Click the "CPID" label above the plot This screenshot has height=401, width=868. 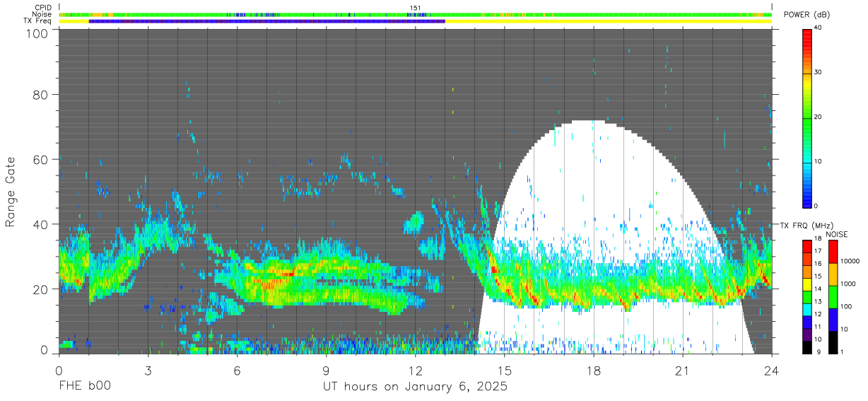point(43,8)
